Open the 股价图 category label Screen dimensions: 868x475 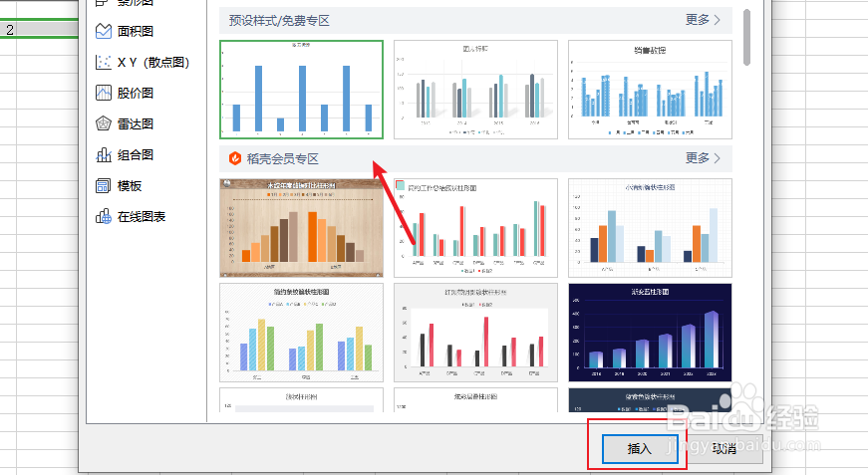pyautogui.click(x=136, y=93)
